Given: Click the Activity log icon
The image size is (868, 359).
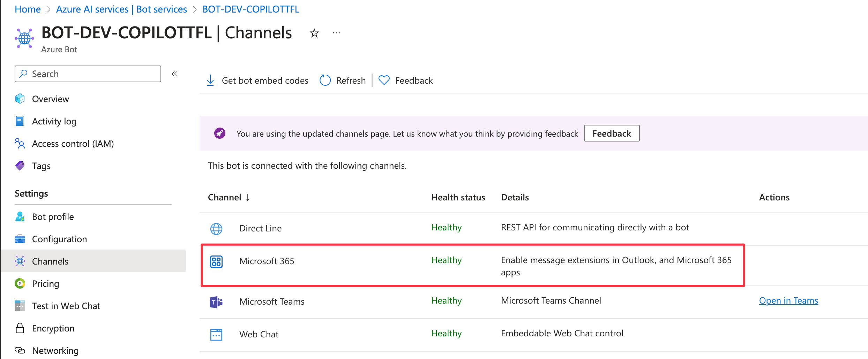Looking at the screenshot, I should [x=20, y=121].
